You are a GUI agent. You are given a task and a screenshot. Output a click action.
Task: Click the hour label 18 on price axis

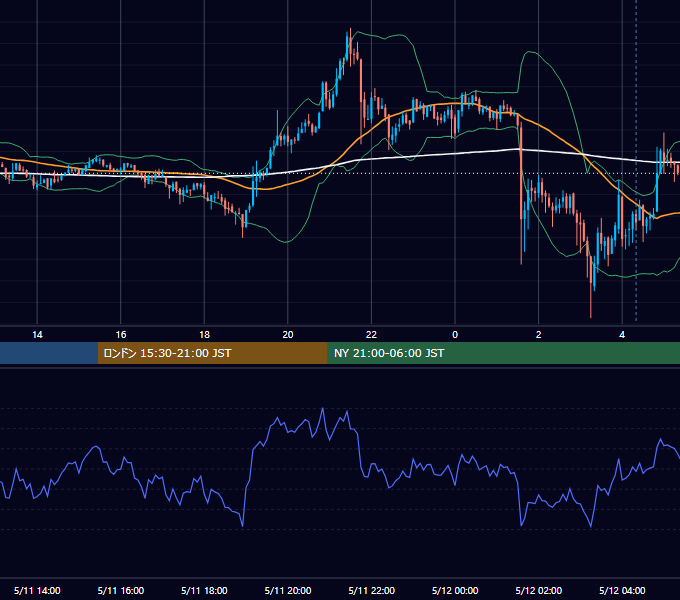(x=204, y=335)
